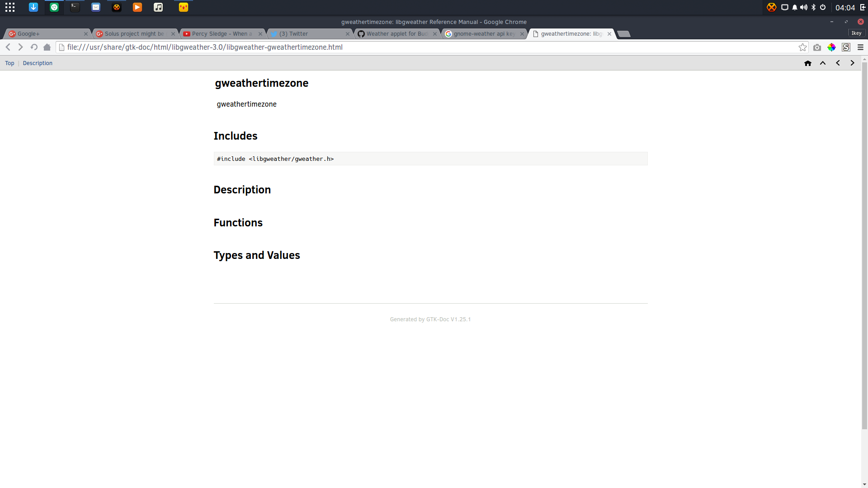Open the Chrome hamburger menu
This screenshot has width=868, height=488.
click(x=860, y=47)
